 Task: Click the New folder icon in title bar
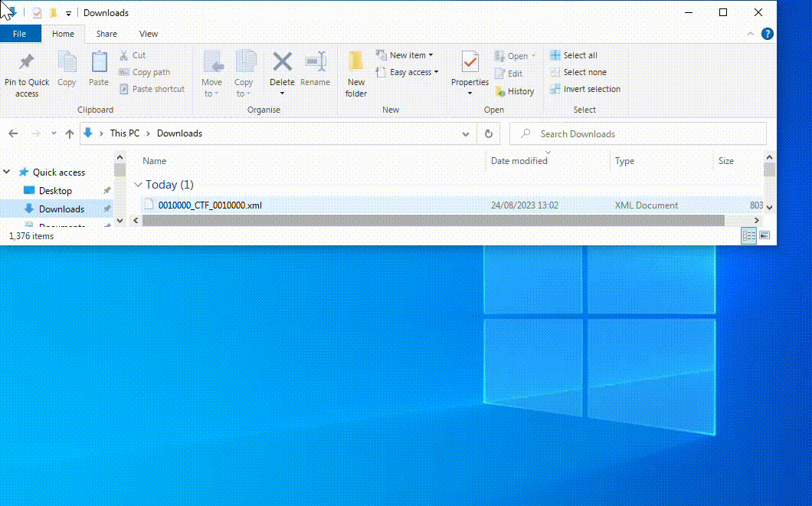click(x=53, y=13)
